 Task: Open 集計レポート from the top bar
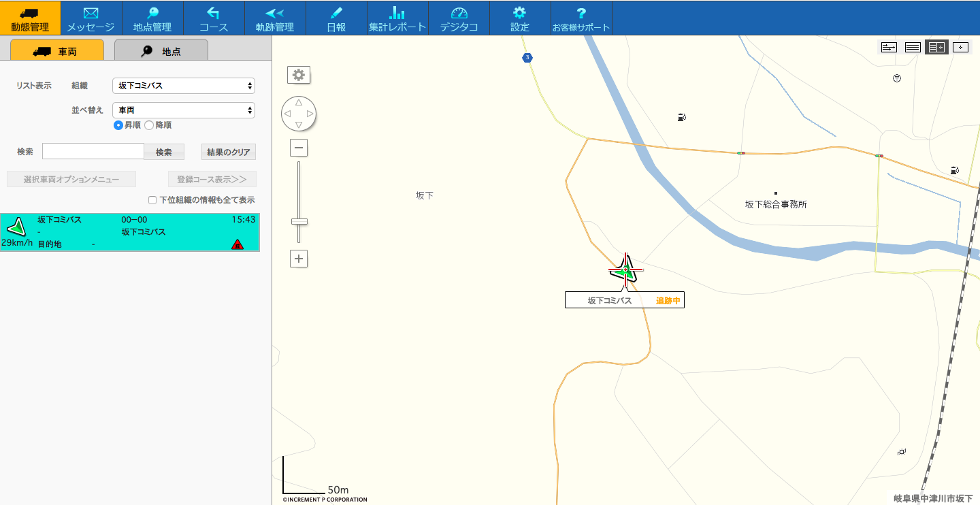point(397,18)
